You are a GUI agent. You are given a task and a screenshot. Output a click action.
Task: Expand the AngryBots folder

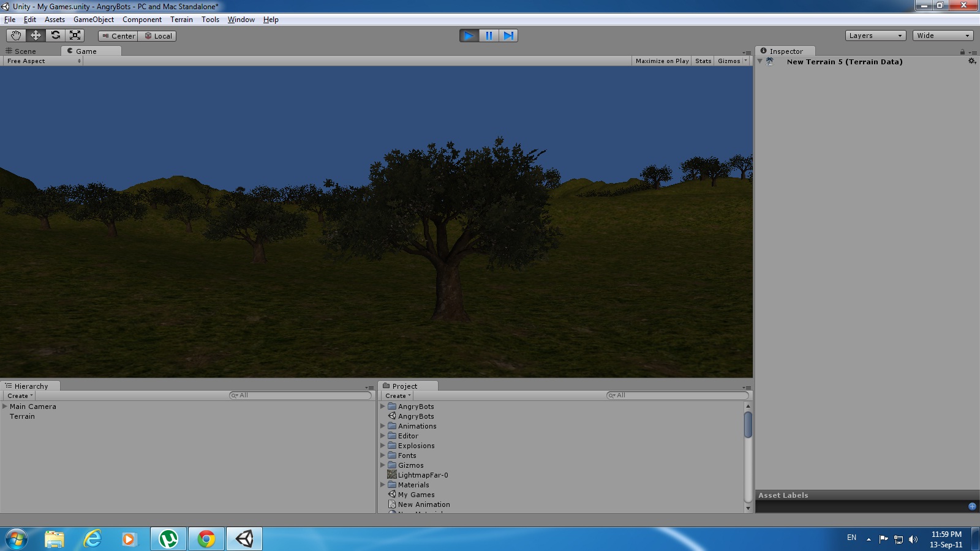(383, 407)
